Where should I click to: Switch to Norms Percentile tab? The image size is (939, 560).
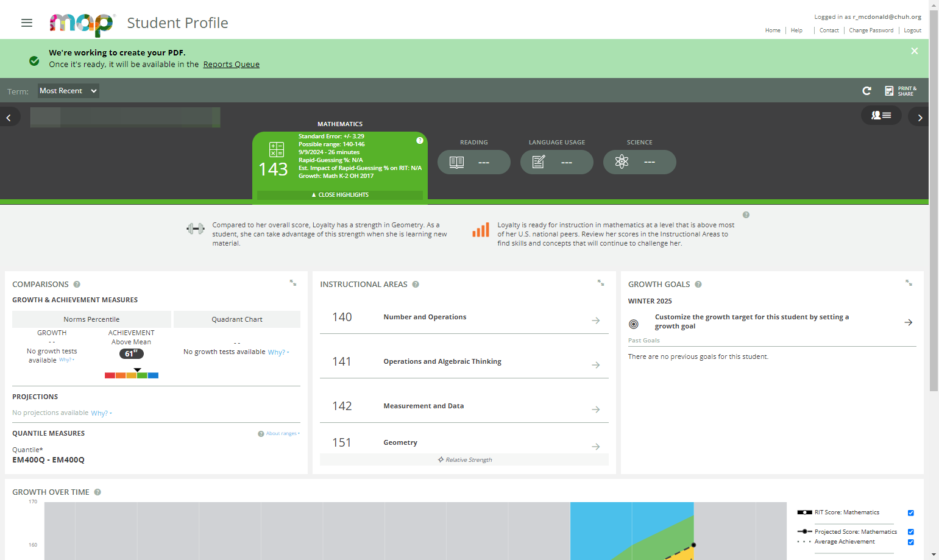coord(91,319)
